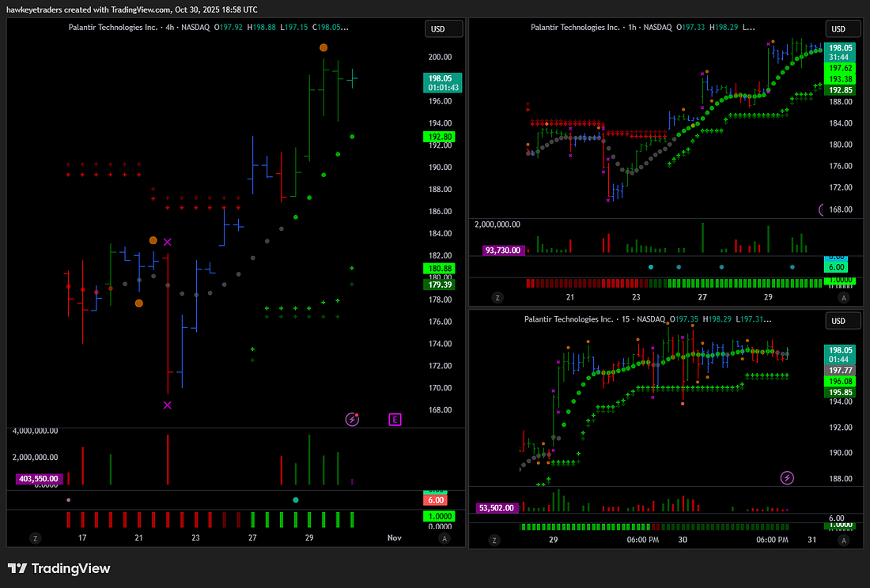The image size is (870, 588).
Task: Click the Z button on the 4h chart
Action: pyautogui.click(x=36, y=538)
